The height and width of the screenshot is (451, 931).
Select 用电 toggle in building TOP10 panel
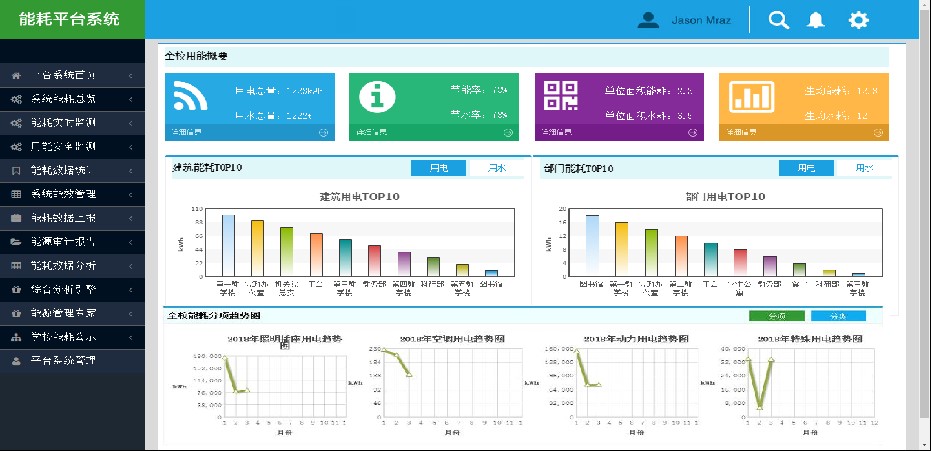pyautogui.click(x=439, y=168)
